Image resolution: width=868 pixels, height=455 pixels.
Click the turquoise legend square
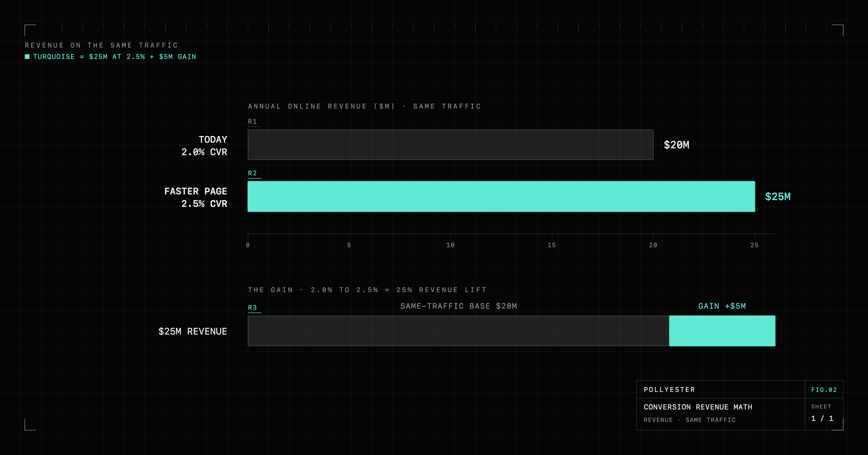27,57
